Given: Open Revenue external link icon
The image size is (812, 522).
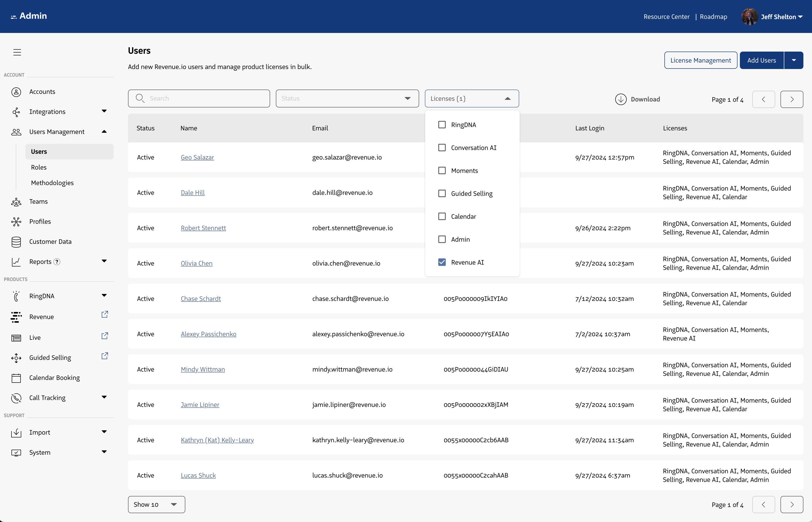Looking at the screenshot, I should click(x=105, y=314).
